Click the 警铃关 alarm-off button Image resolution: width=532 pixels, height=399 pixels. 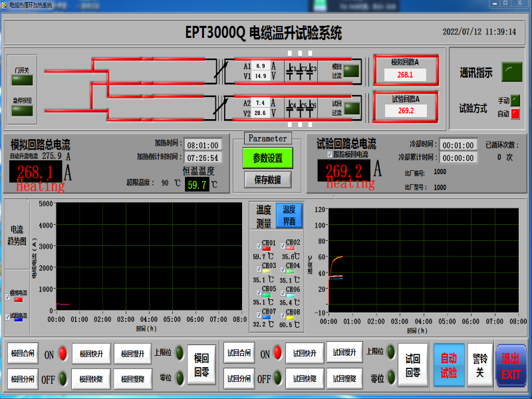point(479,365)
